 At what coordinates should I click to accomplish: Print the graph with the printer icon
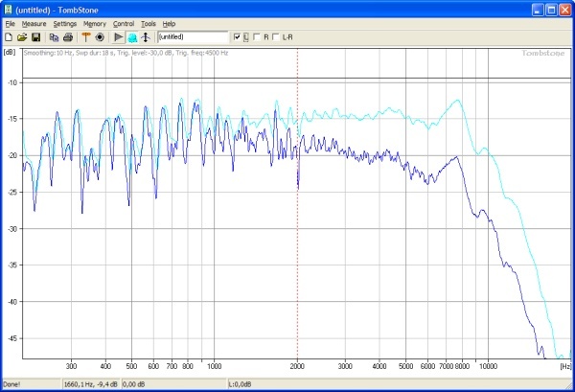tap(68, 37)
